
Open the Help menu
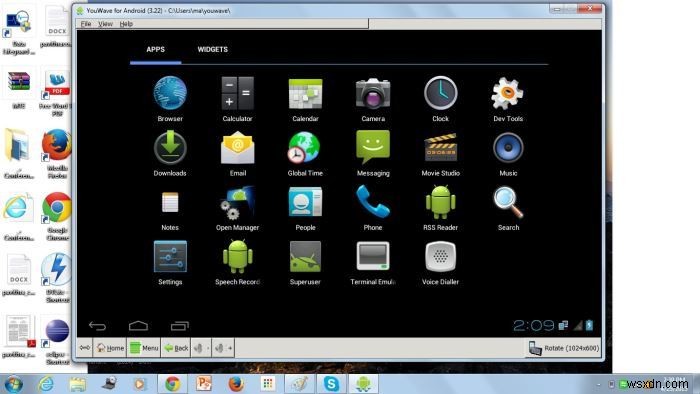point(126,24)
